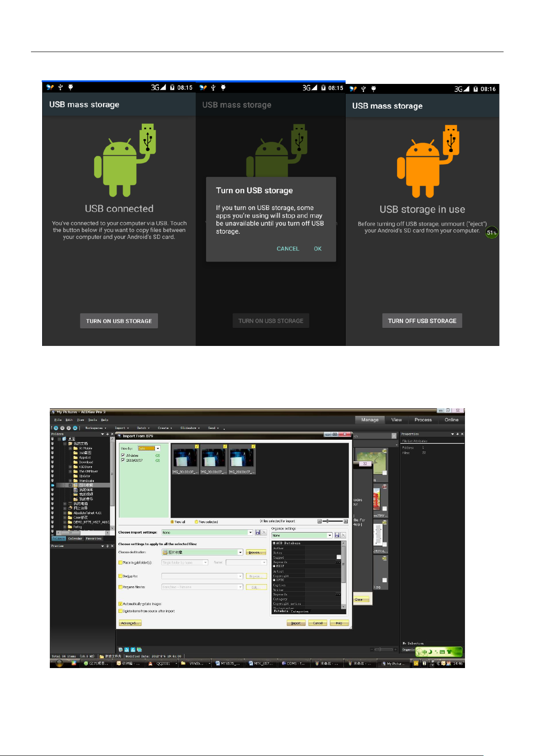Click the Home icon in the ACDSee toolbar
The width and height of the screenshot is (535, 756).
click(x=56, y=428)
